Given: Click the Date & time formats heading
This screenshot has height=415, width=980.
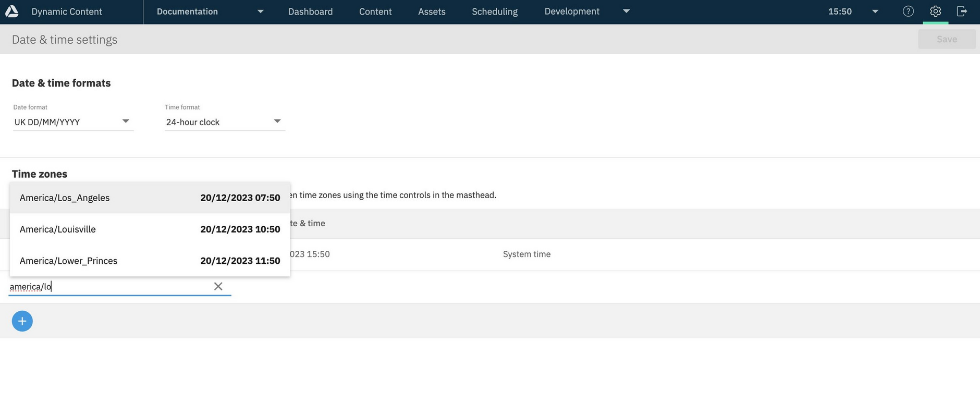Looking at the screenshot, I should coord(62,83).
